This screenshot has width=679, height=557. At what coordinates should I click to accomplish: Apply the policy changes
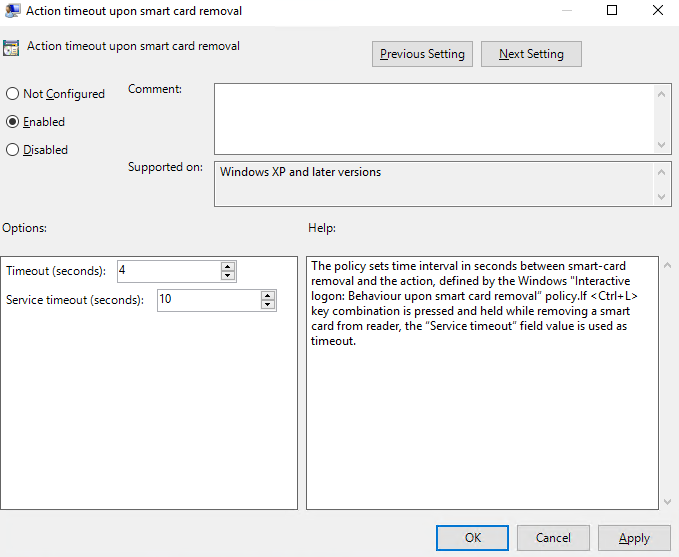point(634,538)
